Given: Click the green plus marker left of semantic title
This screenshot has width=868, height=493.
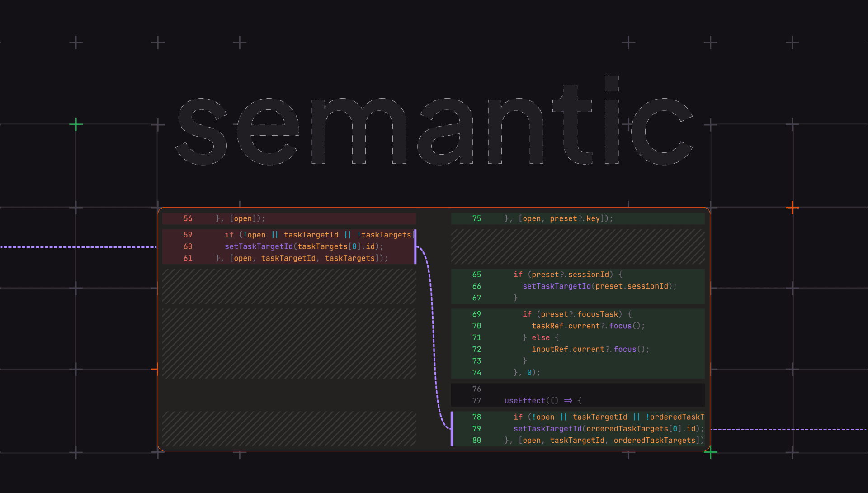Looking at the screenshot, I should [x=76, y=124].
